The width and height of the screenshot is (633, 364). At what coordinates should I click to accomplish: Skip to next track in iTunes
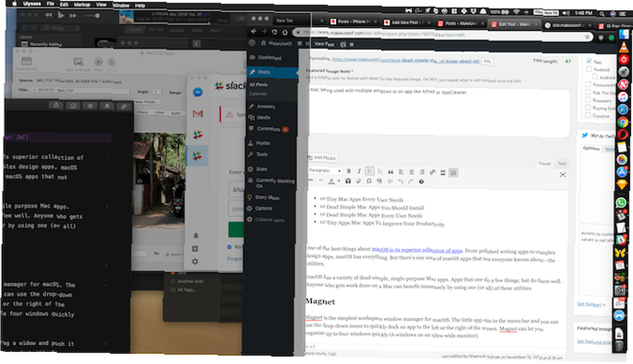[73, 16]
